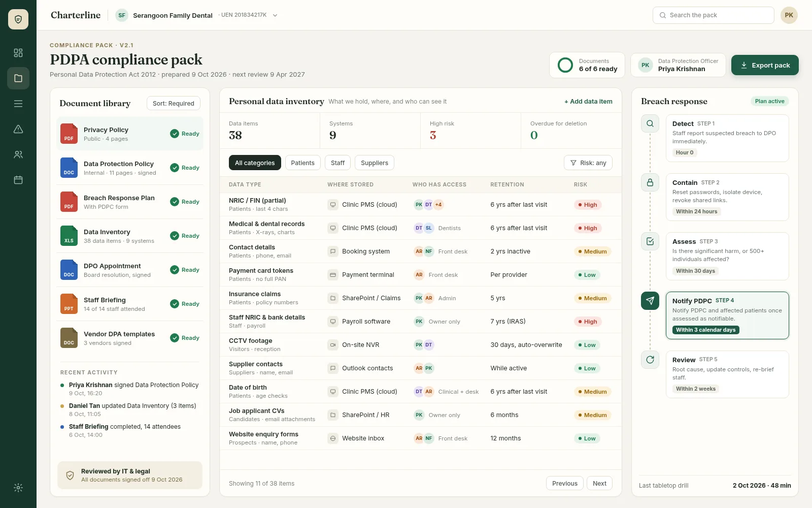Open the Breach Response Plan document

click(x=130, y=202)
